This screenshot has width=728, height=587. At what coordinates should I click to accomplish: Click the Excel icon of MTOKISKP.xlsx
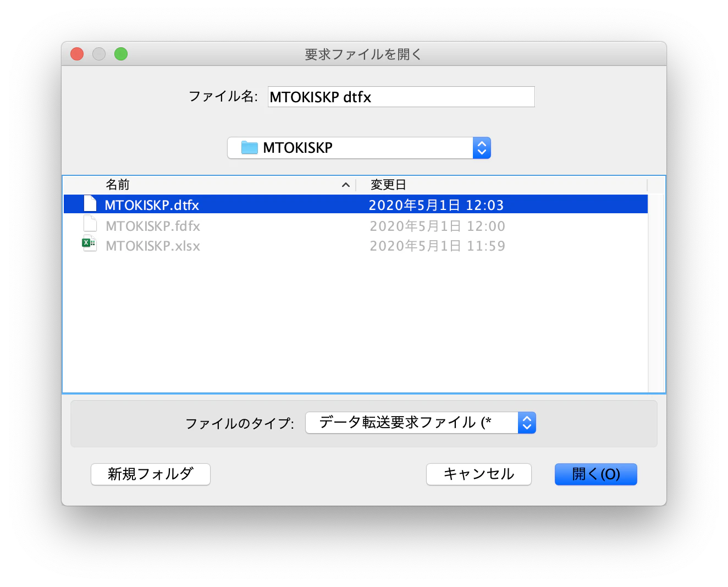click(89, 243)
